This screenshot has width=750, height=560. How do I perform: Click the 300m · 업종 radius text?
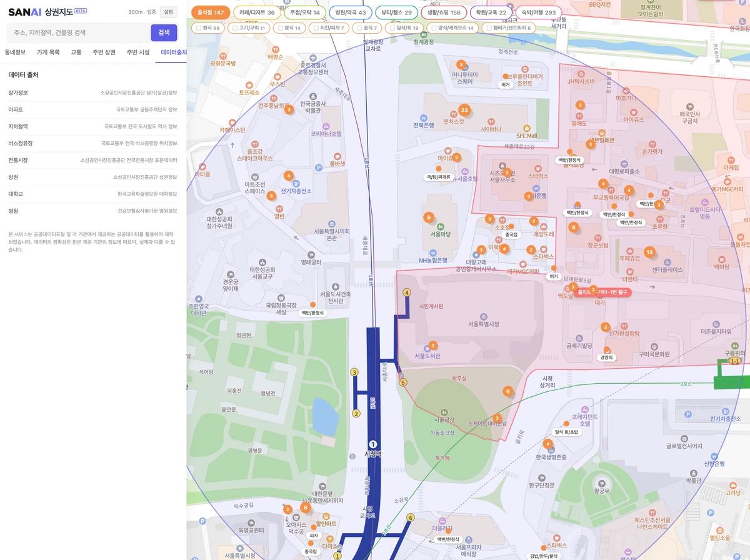(142, 12)
